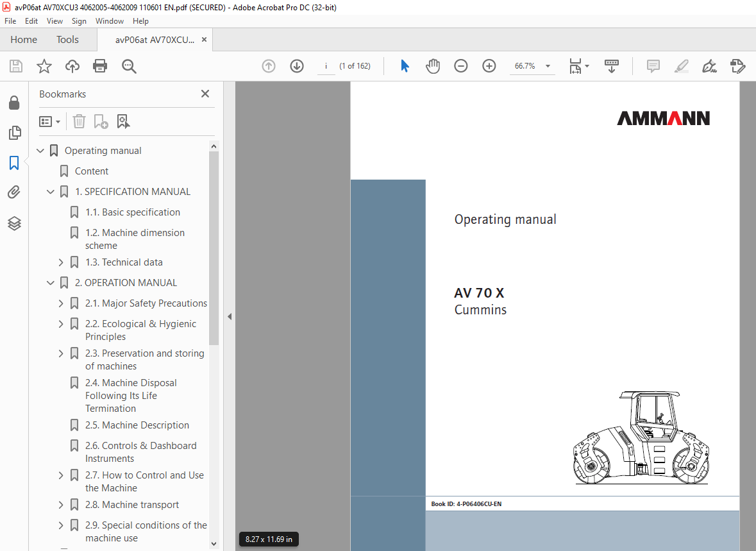Viewport: 756px width, 551px height.
Task: Collapse the Operating manual bookmark
Action: point(40,151)
